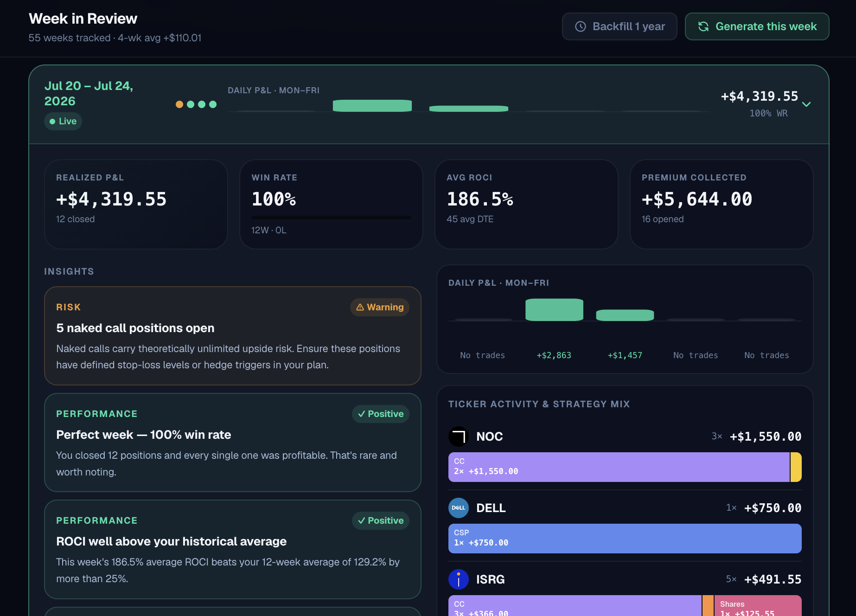The height and width of the screenshot is (616, 856).
Task: Select ISRG purple CC strategy bar
Action: click(575, 606)
